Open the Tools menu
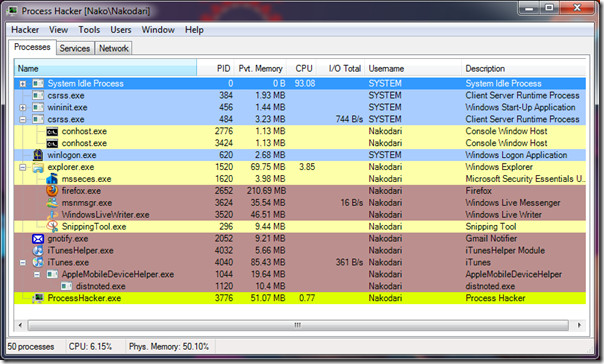The height and width of the screenshot is (364, 604). click(x=89, y=30)
